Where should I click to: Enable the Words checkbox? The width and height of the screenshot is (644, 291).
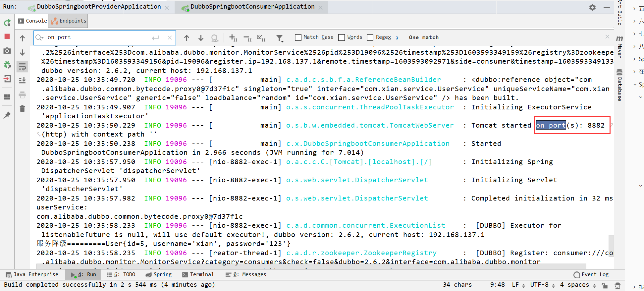[342, 37]
